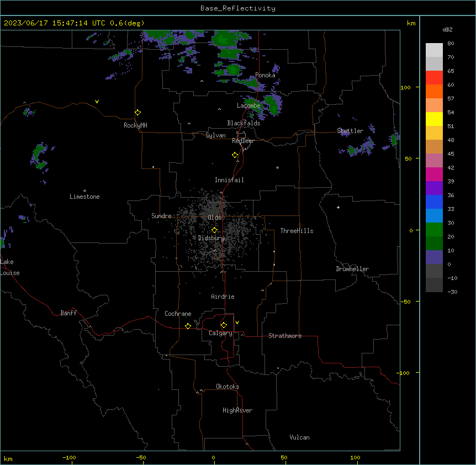Click the yellow marker between Olds and Didsbury
Screen dimensions: 476x465
click(214, 230)
